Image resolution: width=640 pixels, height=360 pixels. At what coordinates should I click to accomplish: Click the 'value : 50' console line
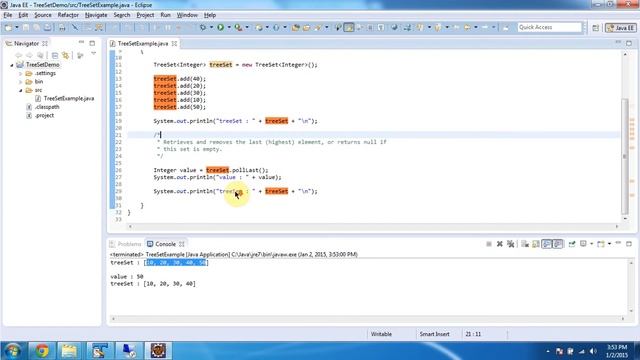coord(127,277)
